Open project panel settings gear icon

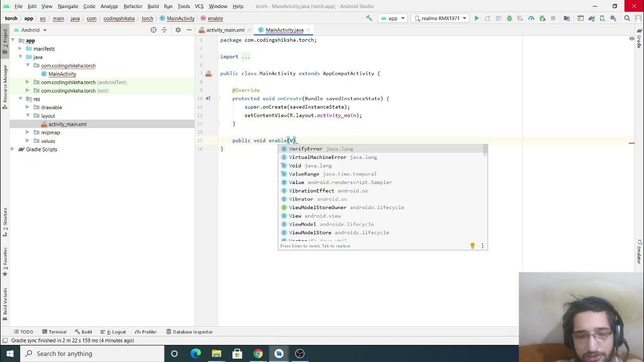point(178,30)
